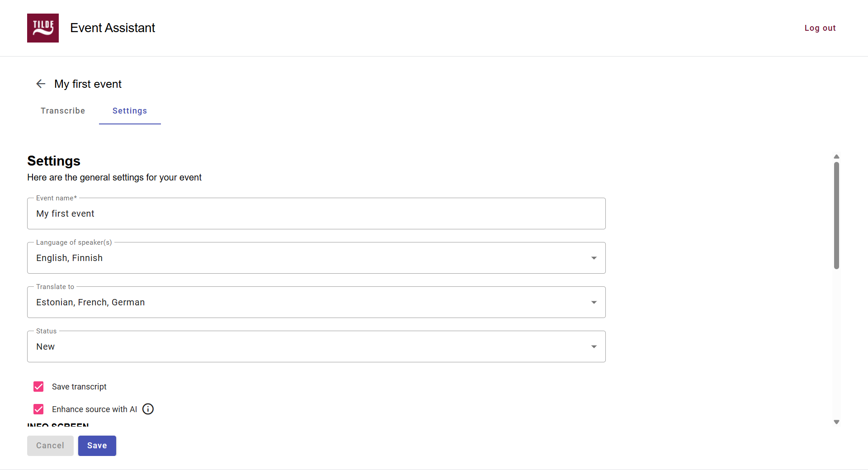Expand the Status dropdown showing New
This screenshot has height=470, width=868.
tap(316, 347)
